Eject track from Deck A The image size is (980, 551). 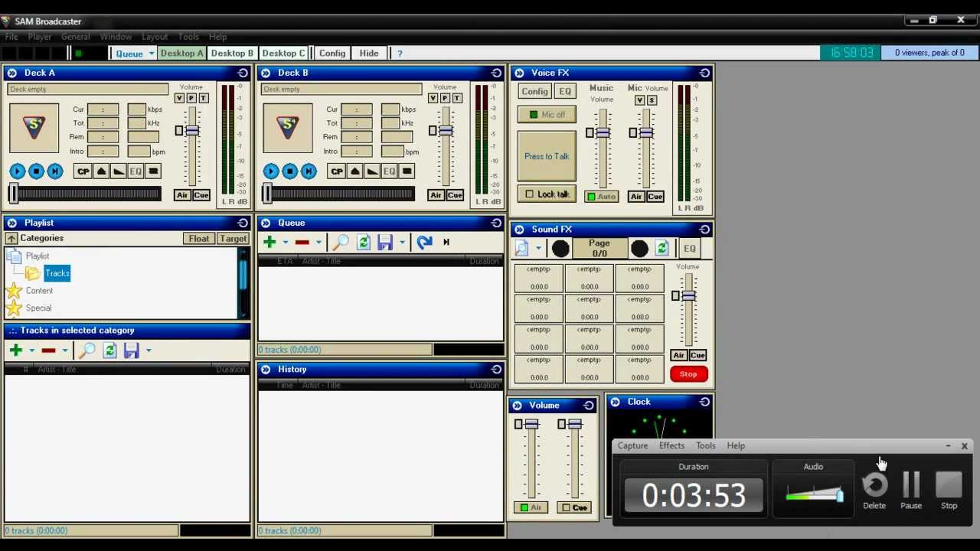coord(101,171)
